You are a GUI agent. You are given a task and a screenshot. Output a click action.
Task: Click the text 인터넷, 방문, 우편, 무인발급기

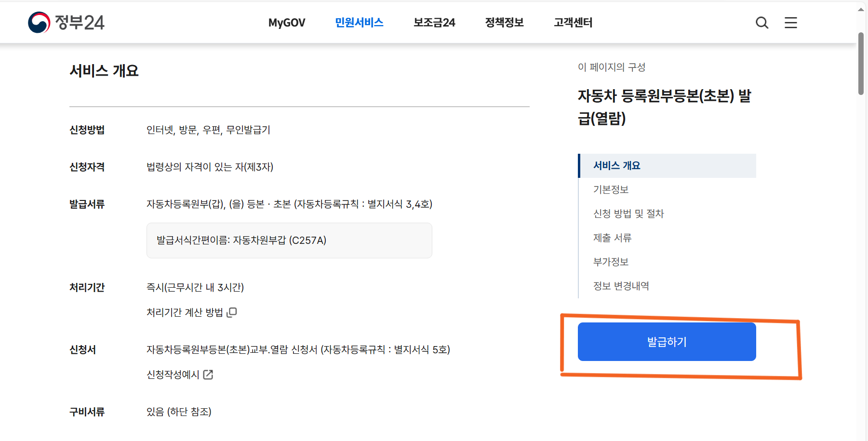pos(208,130)
